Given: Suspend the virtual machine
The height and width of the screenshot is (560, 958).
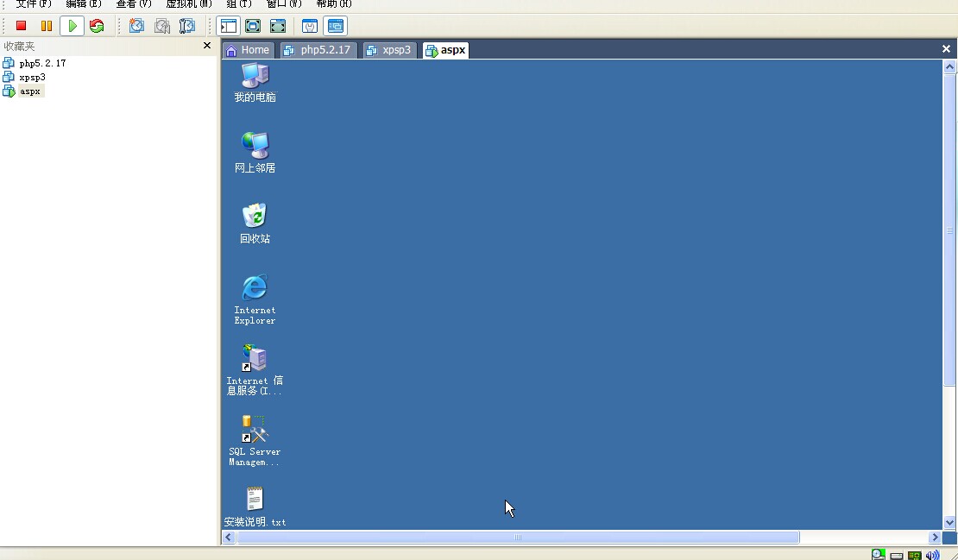Looking at the screenshot, I should (x=47, y=26).
